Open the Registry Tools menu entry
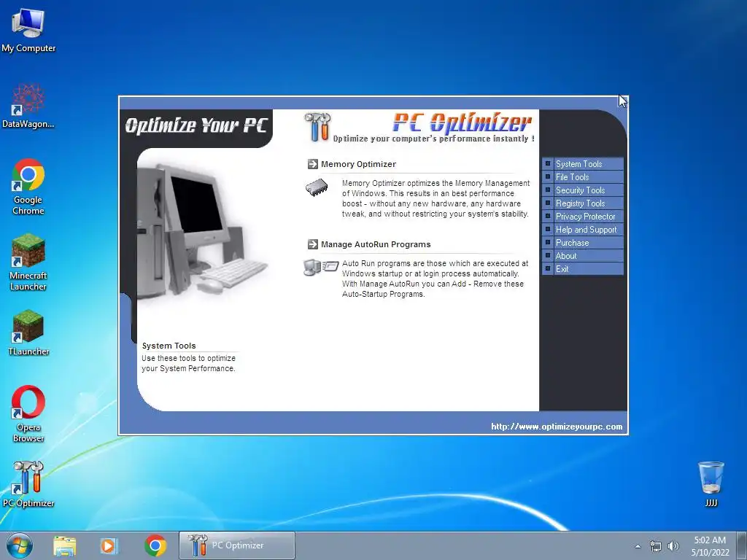Viewport: 747px width, 560px height. point(583,203)
